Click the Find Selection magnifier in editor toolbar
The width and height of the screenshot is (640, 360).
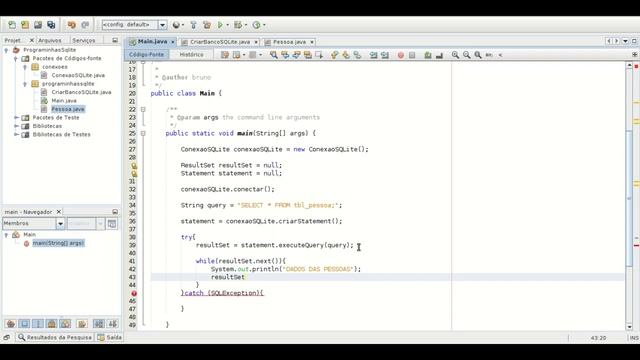[x=273, y=55]
